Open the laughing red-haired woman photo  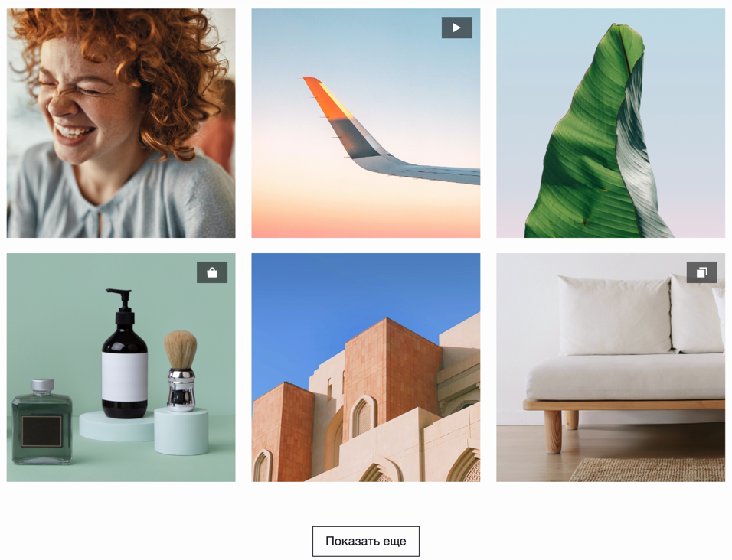tap(121, 123)
